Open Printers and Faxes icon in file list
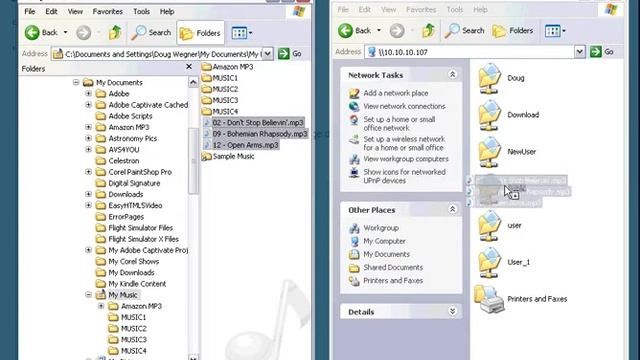 [489, 299]
